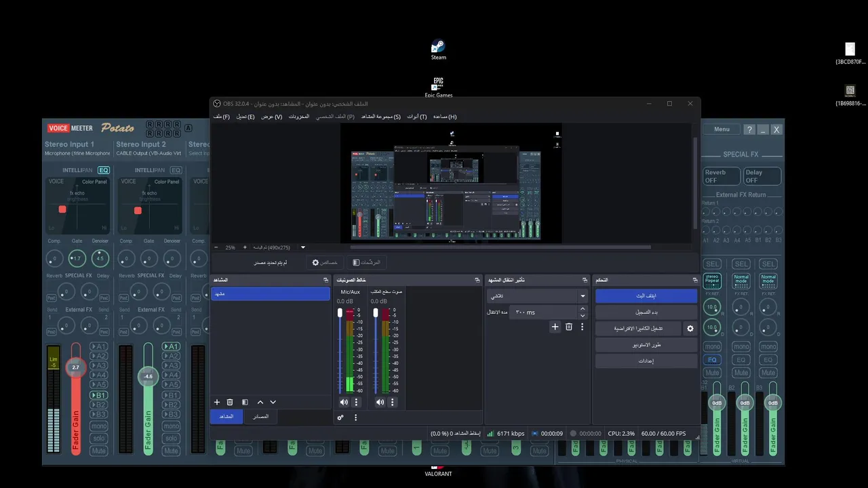The height and width of the screenshot is (488, 868).
Task: Open Voicemeeter Menu button
Action: coord(722,129)
